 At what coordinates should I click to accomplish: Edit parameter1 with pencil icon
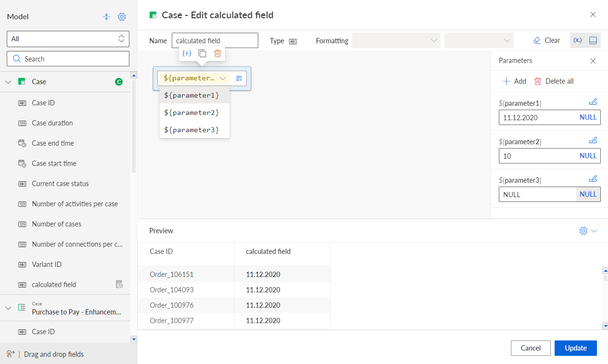pos(593,101)
